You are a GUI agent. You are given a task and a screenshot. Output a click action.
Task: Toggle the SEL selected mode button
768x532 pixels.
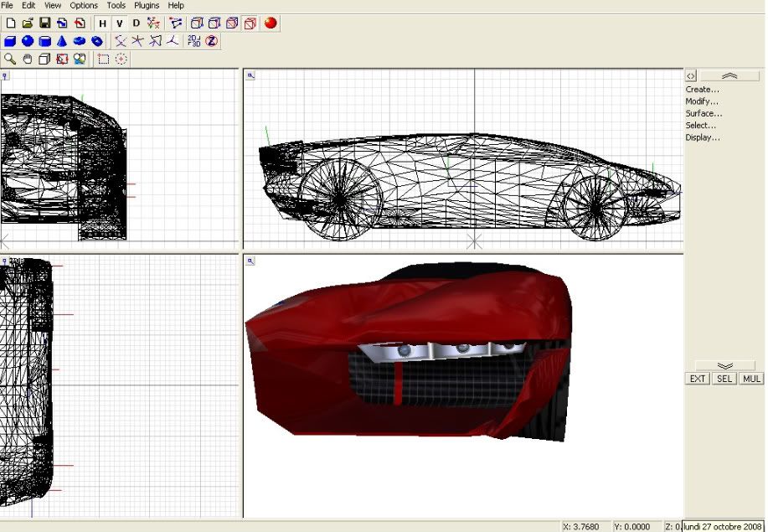click(x=724, y=379)
